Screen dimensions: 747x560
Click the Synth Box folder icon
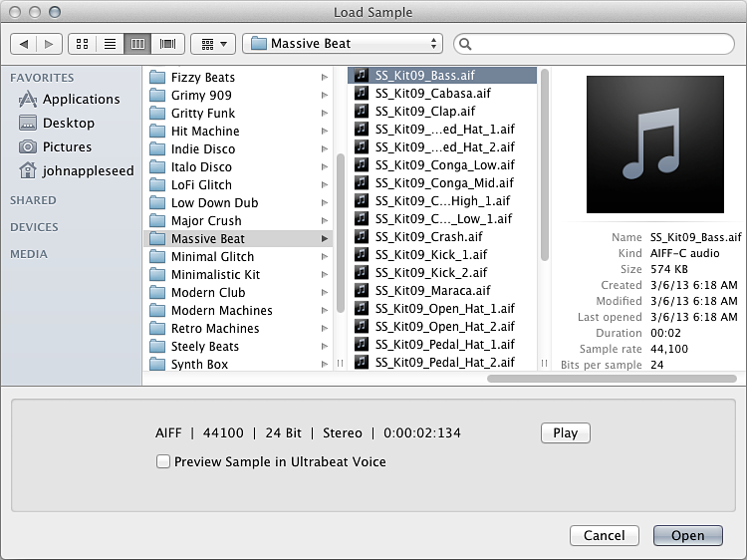pos(157,365)
